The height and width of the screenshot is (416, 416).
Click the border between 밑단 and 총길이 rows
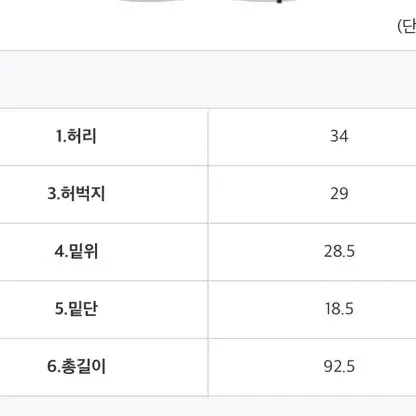pos(208,338)
